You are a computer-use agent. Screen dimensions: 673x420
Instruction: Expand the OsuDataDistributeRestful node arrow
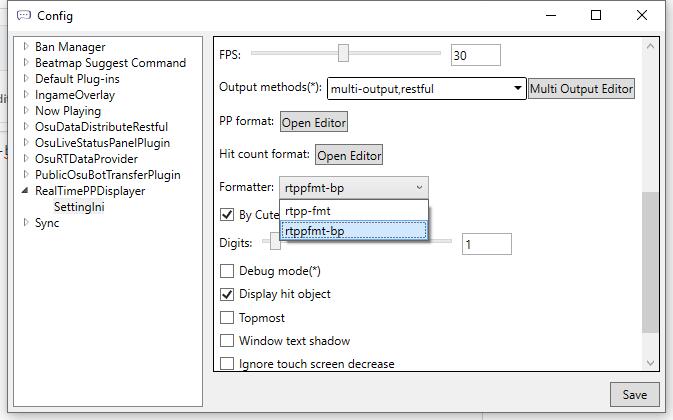[26, 126]
